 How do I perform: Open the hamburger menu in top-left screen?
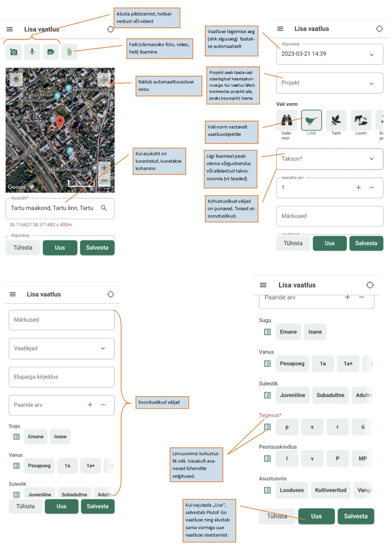point(10,29)
